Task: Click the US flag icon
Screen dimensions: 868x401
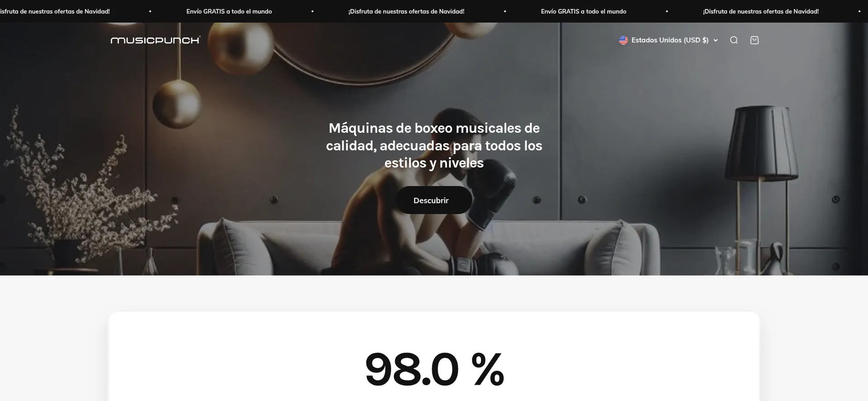Action: 623,40
